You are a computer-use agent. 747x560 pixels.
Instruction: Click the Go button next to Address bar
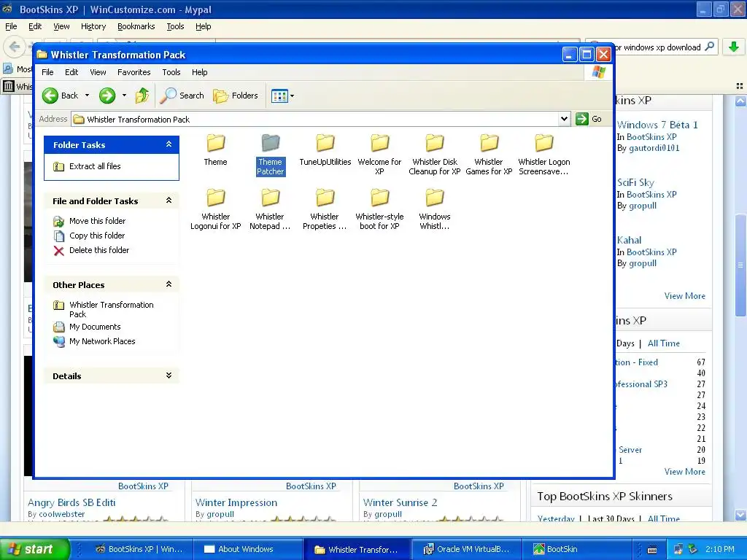pos(589,119)
